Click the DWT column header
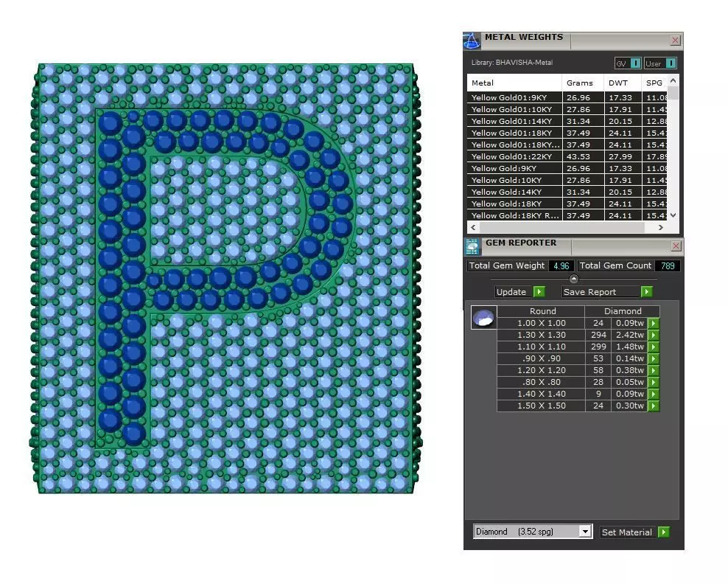The height and width of the screenshot is (584, 728). click(x=623, y=83)
